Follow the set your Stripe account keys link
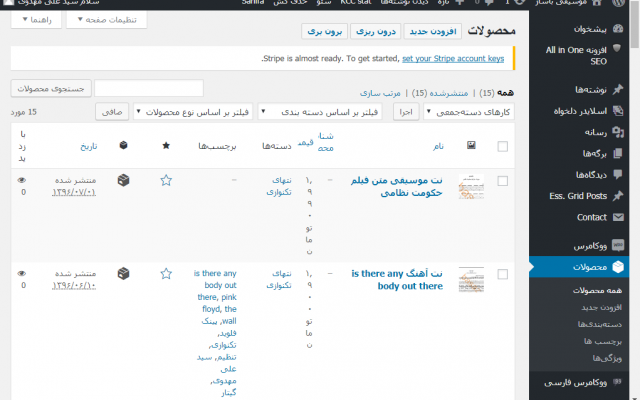640x400 pixels. [453, 58]
